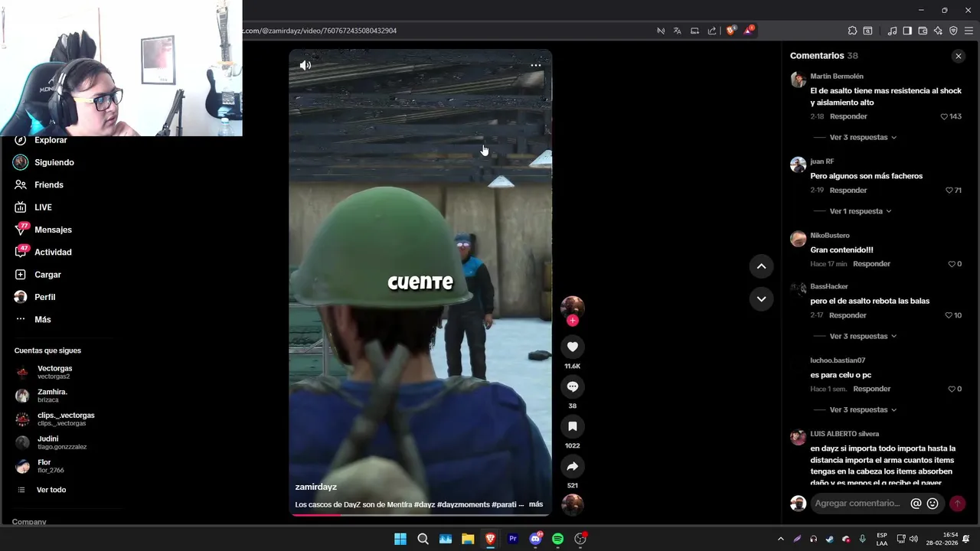
Task: Open the spinning sound disc thumbnail
Action: pos(573,505)
